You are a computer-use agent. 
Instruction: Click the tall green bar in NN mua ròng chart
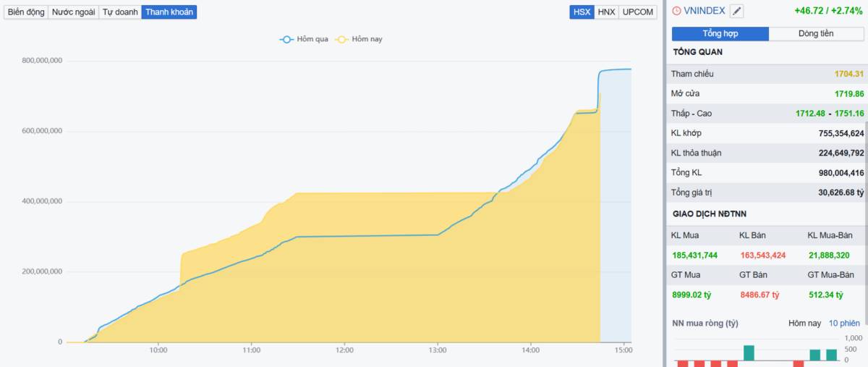pyautogui.click(x=749, y=353)
